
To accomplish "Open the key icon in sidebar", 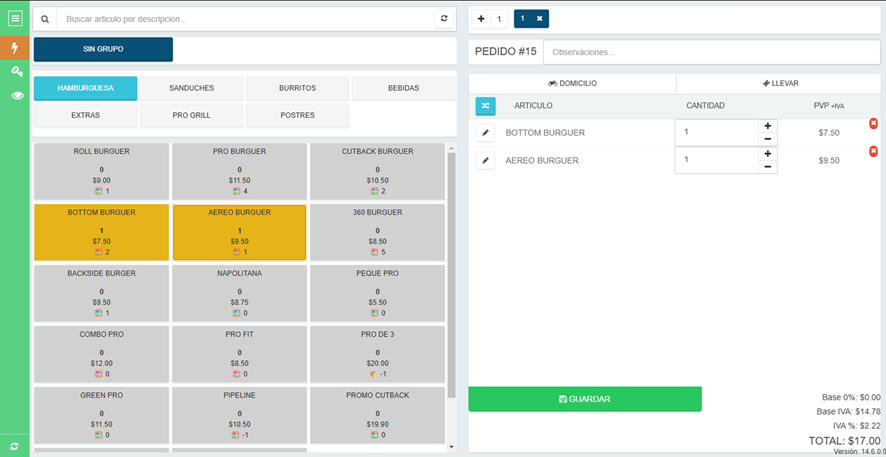I will pyautogui.click(x=17, y=72).
